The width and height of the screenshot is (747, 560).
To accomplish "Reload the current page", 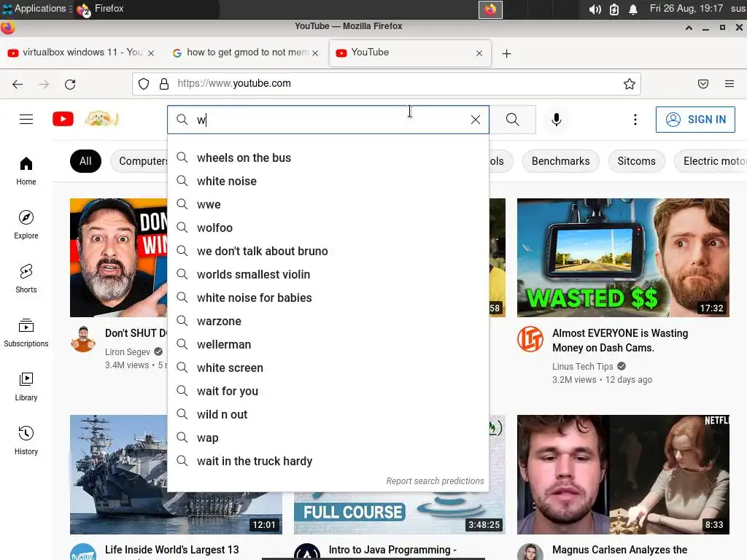I will point(70,85).
